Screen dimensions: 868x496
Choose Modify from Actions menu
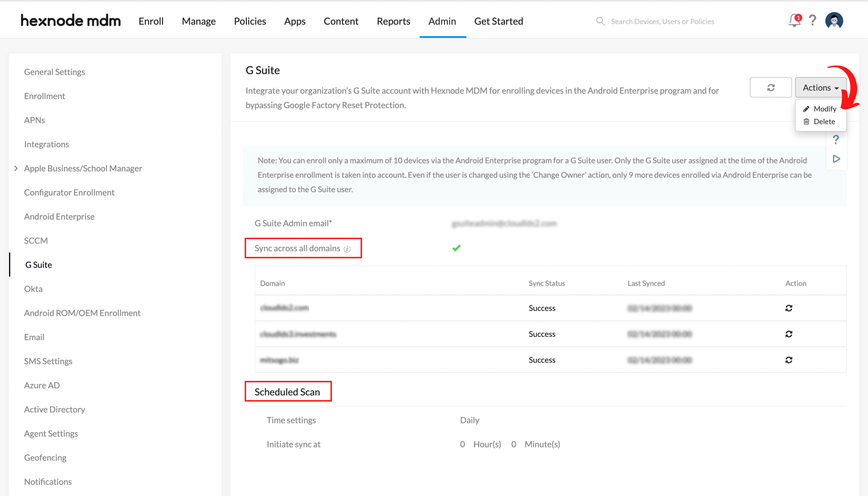[819, 109]
